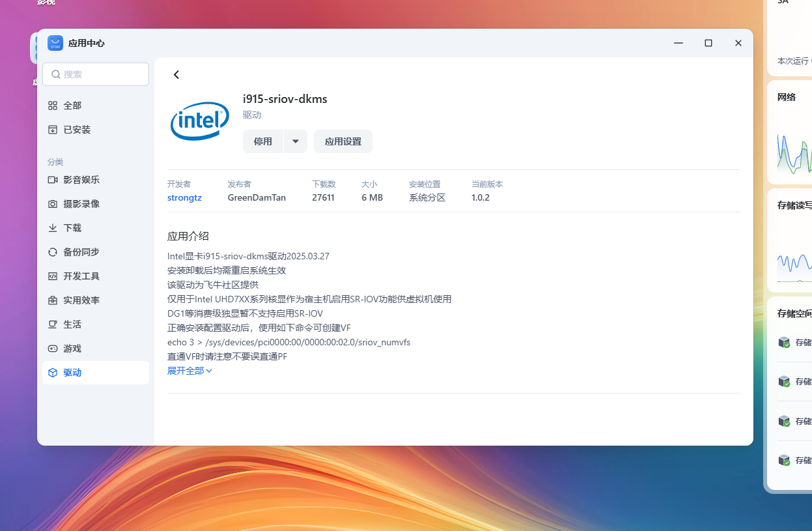Select the 游戏 category

click(96, 349)
